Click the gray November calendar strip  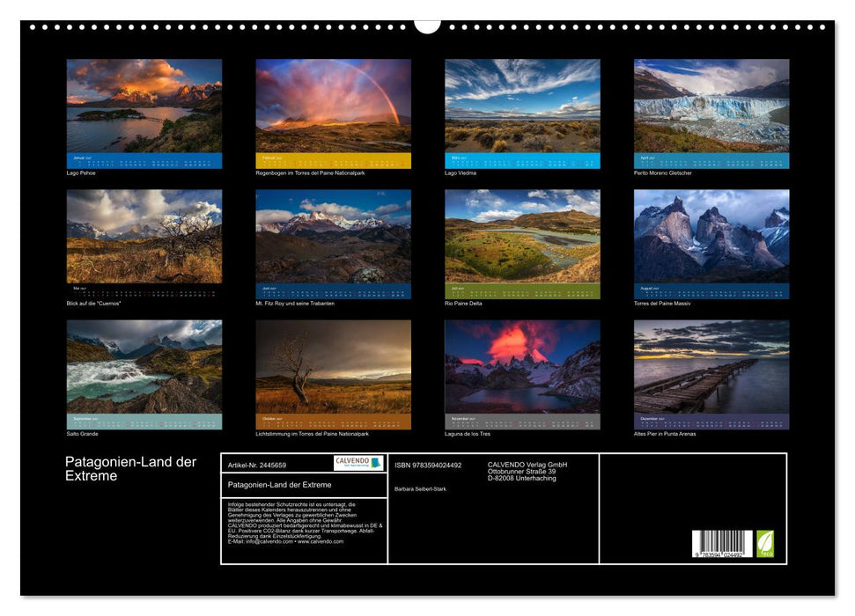pos(522,422)
